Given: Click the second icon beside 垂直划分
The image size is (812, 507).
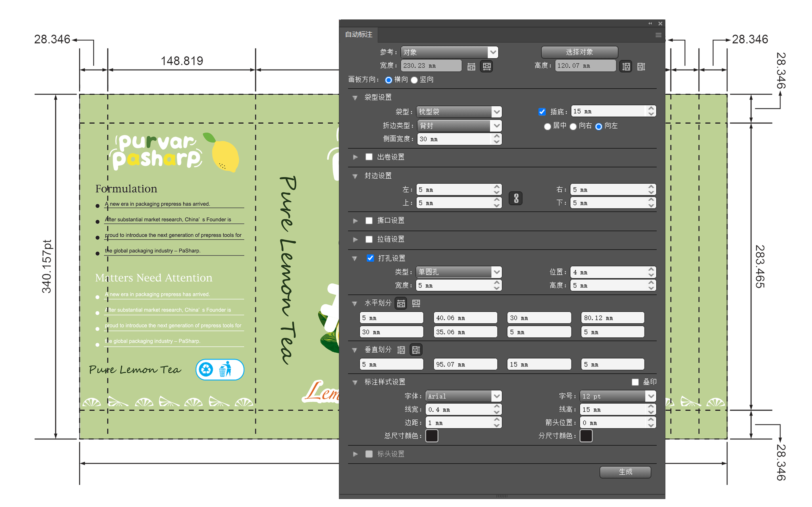Looking at the screenshot, I should pyautogui.click(x=416, y=350).
